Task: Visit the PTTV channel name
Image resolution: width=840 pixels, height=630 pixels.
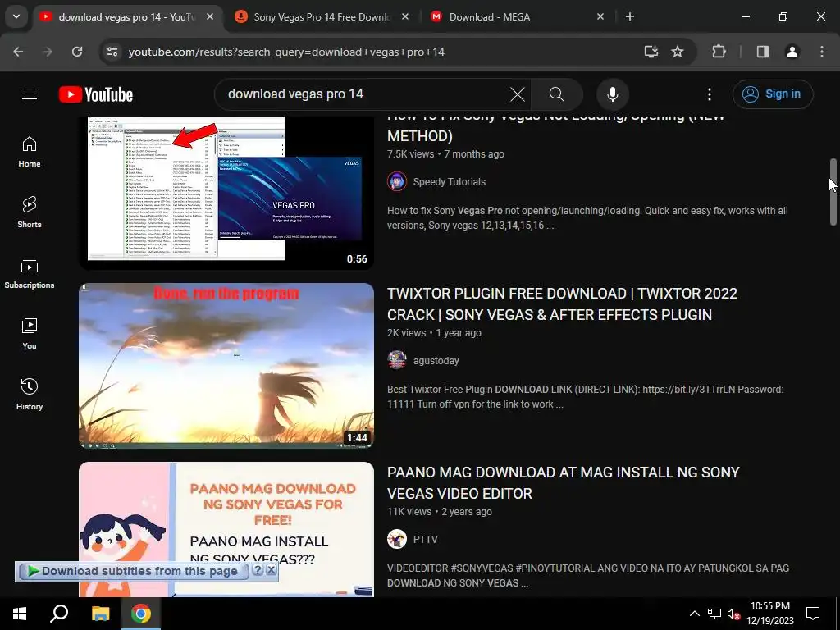Action: pos(426,540)
